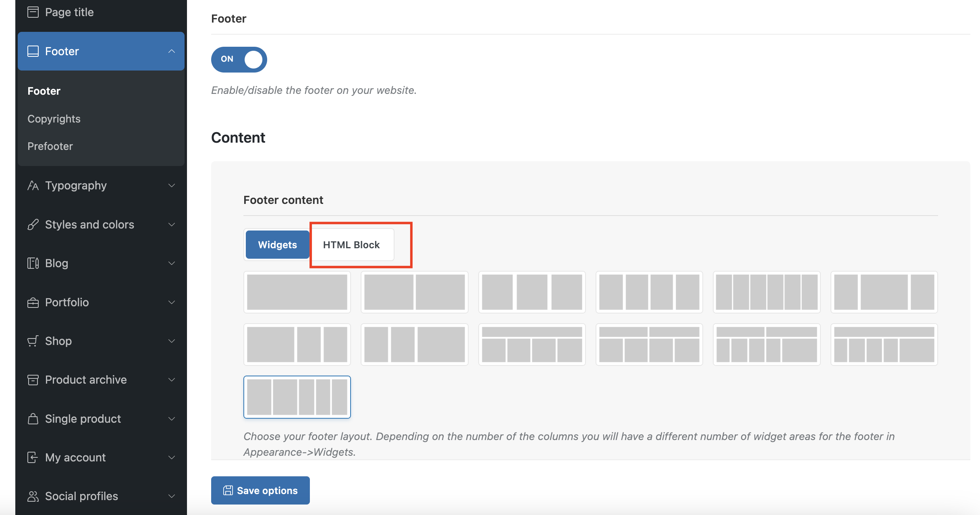Choose the full row above four columns layout
The width and height of the screenshot is (980, 515).
[532, 345]
